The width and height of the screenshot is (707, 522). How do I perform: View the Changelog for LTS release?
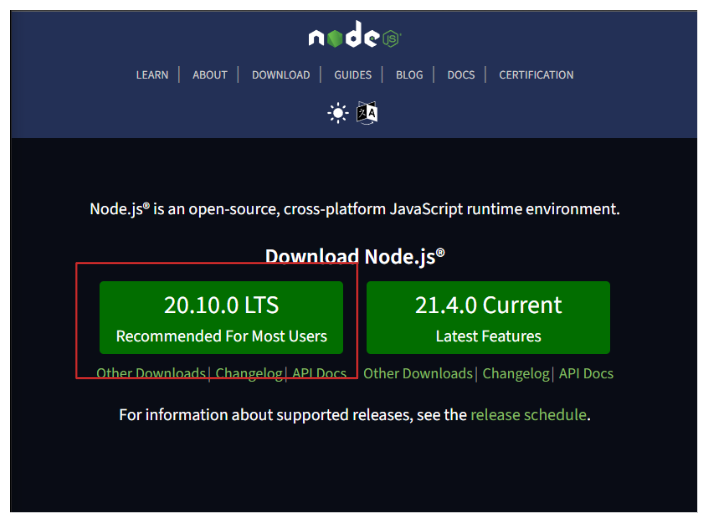click(249, 373)
